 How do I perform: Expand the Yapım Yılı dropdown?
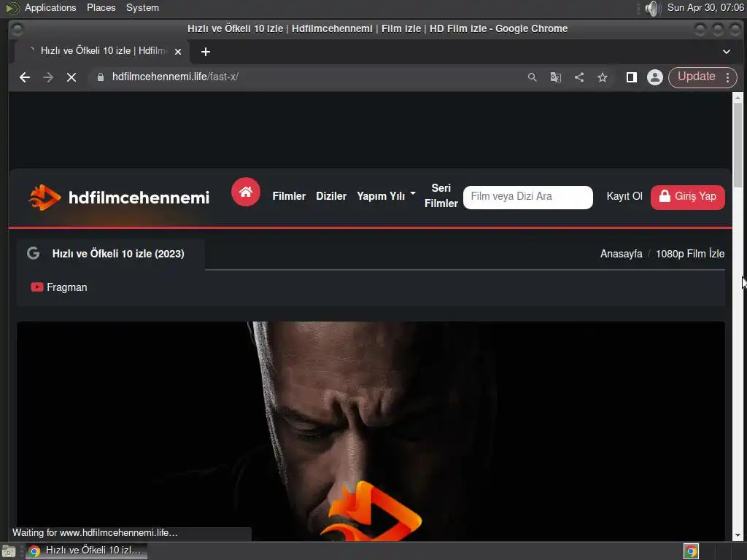point(387,195)
